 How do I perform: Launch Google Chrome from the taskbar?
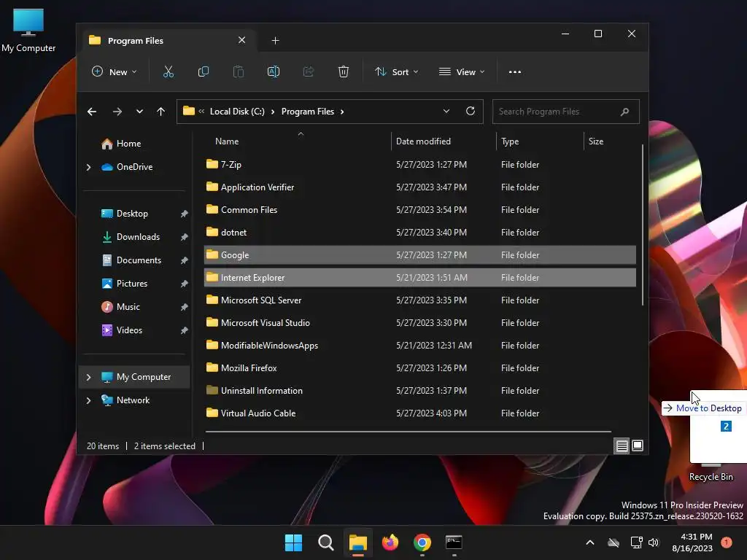(x=422, y=542)
